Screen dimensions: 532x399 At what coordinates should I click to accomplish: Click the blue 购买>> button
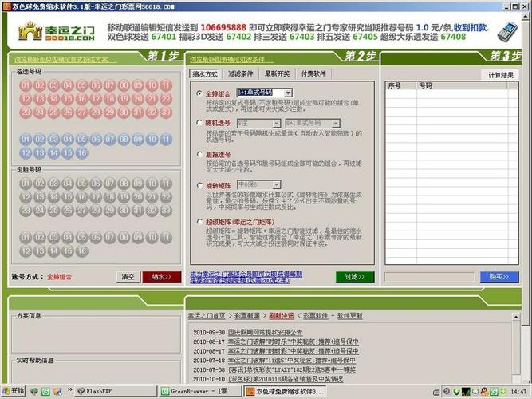(499, 277)
